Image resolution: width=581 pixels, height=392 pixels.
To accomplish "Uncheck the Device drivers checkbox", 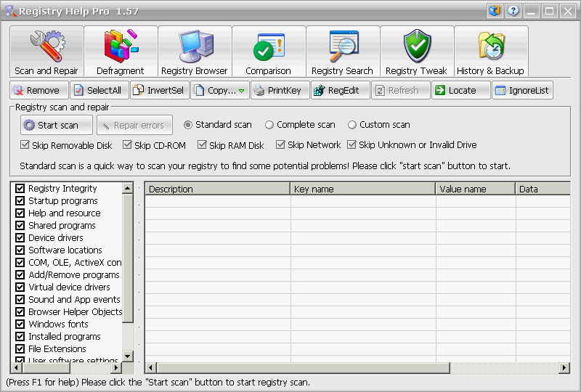I will pyautogui.click(x=20, y=238).
